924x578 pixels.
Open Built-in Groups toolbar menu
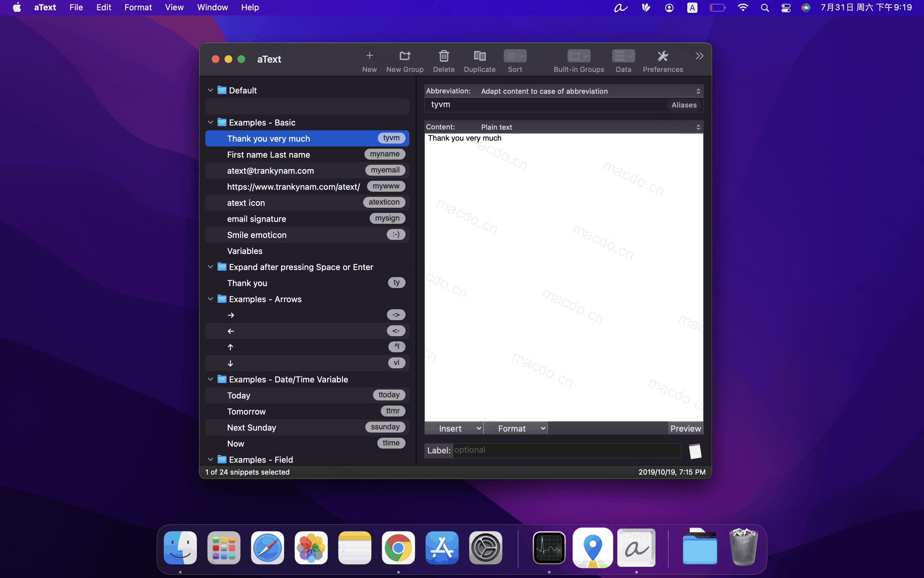click(579, 56)
